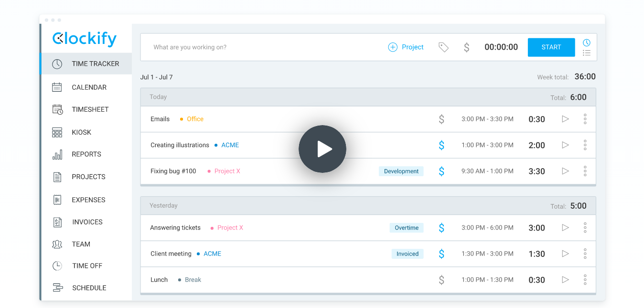644x308 pixels.
Task: Click the Projects document icon
Action: click(x=57, y=177)
